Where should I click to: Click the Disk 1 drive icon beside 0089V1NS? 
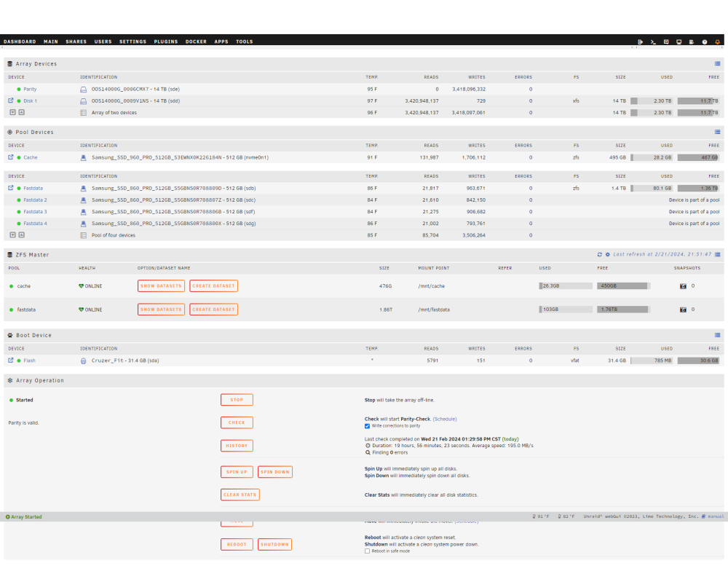84,101
